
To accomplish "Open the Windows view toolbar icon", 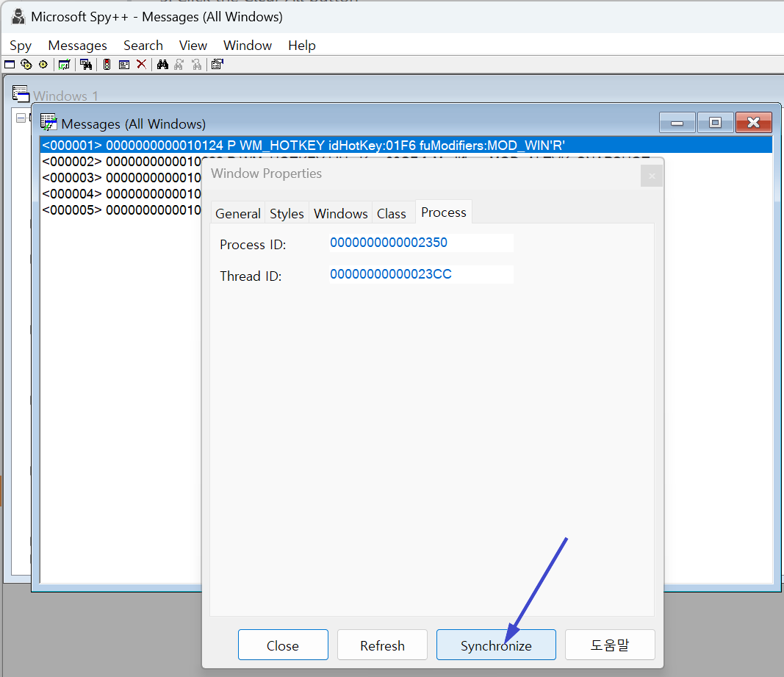I will (10, 65).
